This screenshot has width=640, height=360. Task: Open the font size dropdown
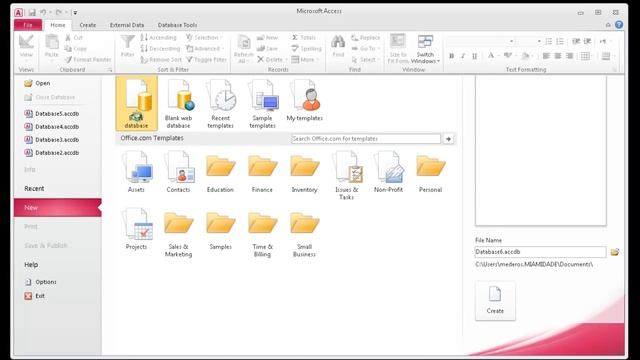coord(539,42)
